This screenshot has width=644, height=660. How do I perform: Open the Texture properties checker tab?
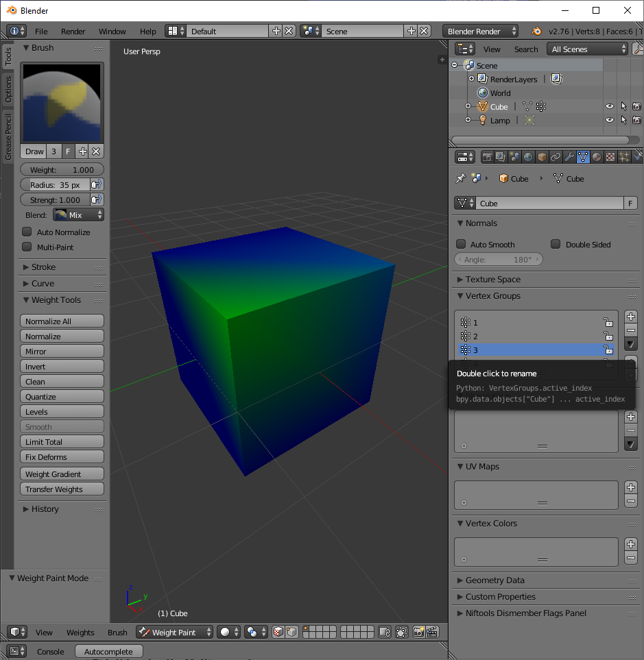pyautogui.click(x=610, y=157)
